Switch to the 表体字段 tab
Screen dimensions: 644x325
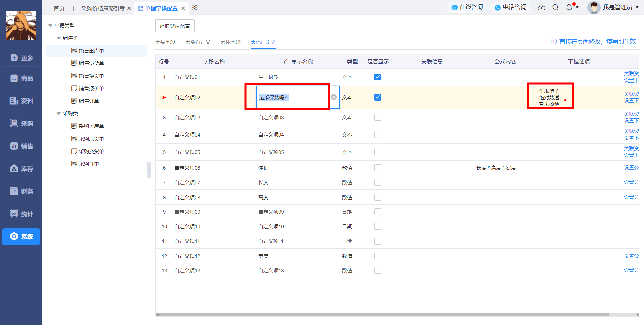click(x=230, y=42)
